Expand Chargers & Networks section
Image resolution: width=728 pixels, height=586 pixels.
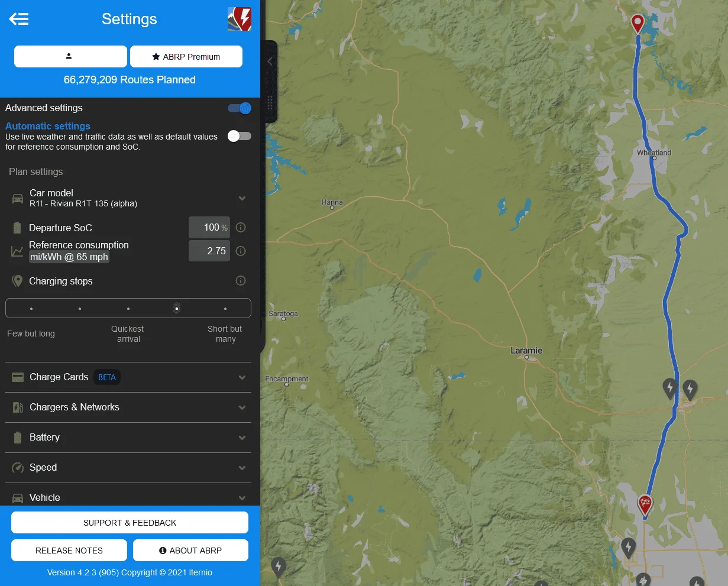coord(128,407)
